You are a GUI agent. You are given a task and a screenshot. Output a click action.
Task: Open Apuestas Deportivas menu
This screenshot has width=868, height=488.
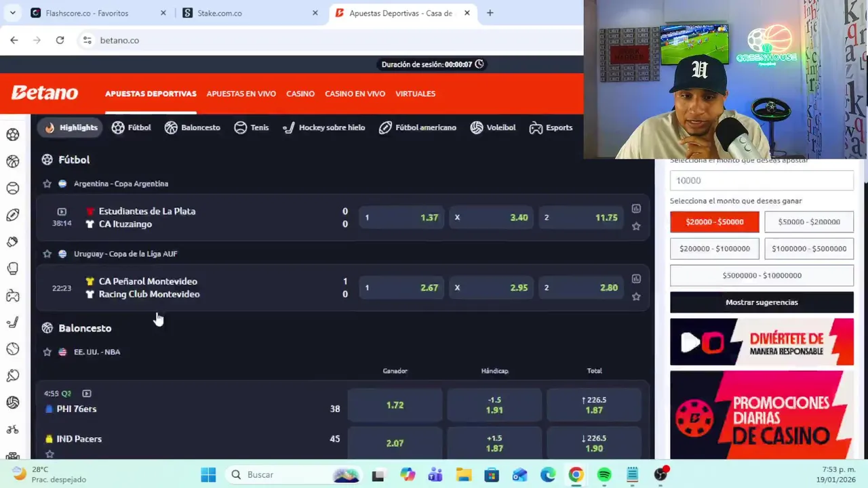point(151,94)
